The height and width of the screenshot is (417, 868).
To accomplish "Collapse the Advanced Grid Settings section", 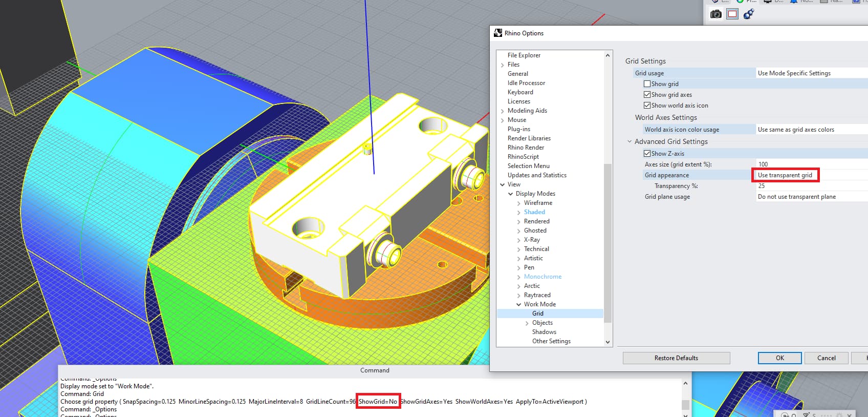I will point(630,141).
